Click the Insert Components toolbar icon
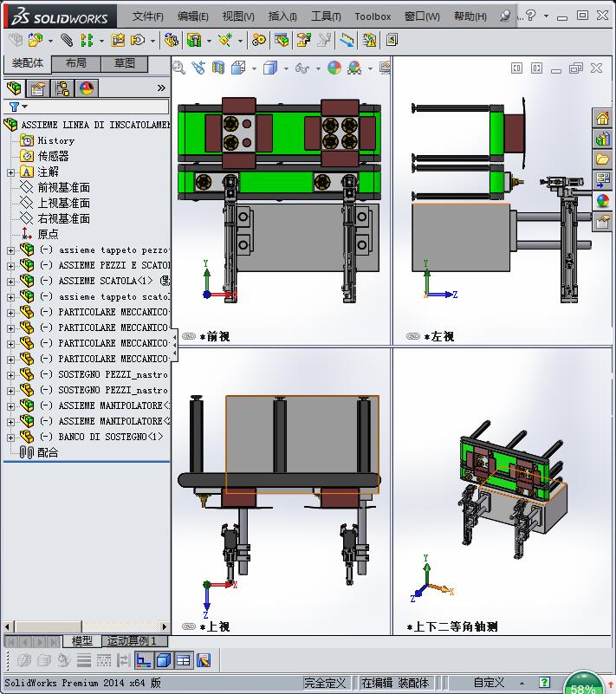This screenshot has width=616, height=694. 35,40
